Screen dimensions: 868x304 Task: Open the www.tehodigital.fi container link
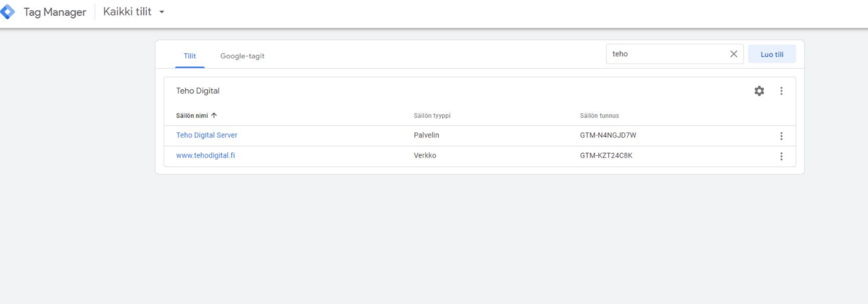pyautogui.click(x=205, y=156)
